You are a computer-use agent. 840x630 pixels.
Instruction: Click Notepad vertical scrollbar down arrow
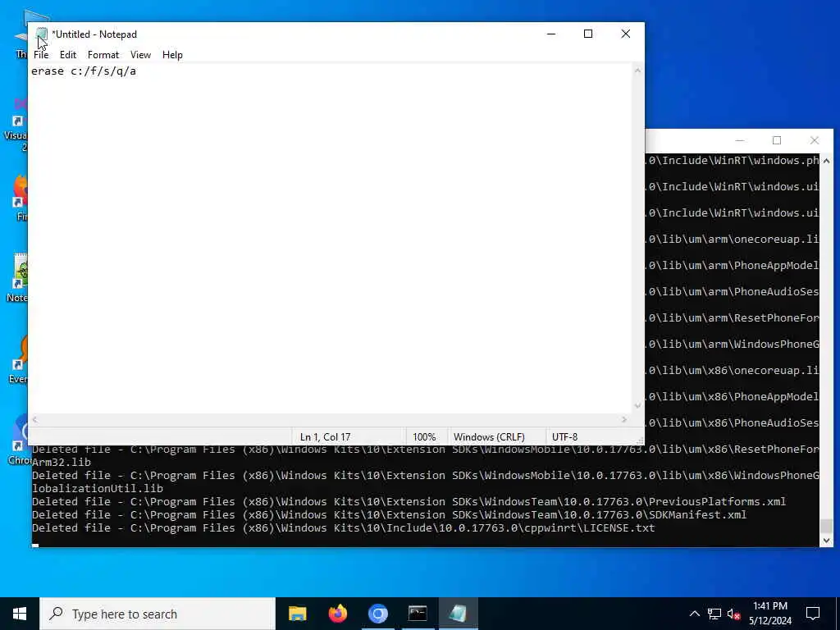637,406
